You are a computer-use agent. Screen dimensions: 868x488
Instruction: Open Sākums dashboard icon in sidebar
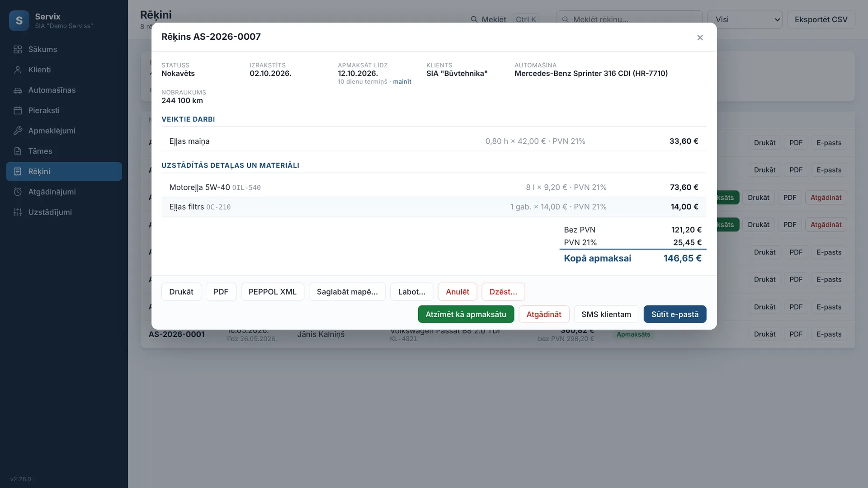(18, 49)
